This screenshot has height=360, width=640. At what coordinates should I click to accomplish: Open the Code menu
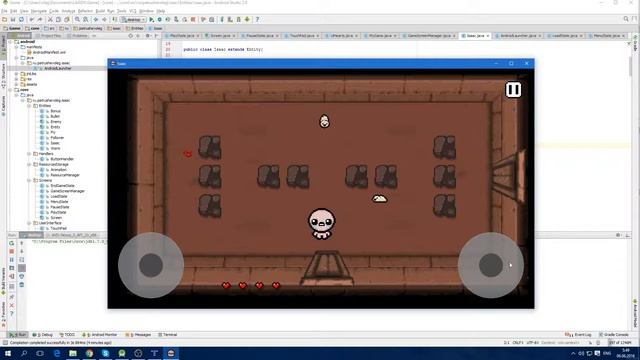[54, 11]
